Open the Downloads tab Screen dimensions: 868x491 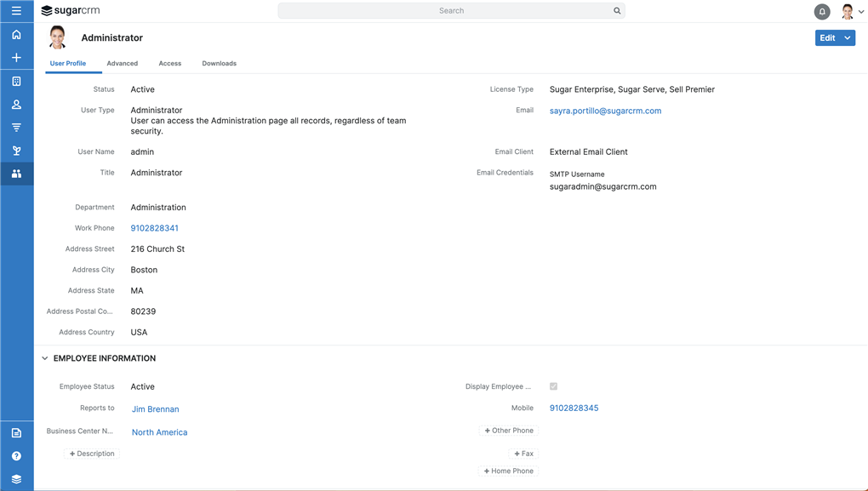(x=219, y=63)
